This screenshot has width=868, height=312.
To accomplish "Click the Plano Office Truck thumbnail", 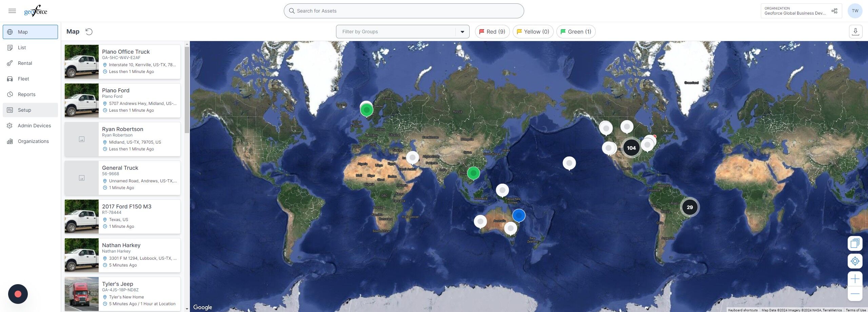I will 82,62.
